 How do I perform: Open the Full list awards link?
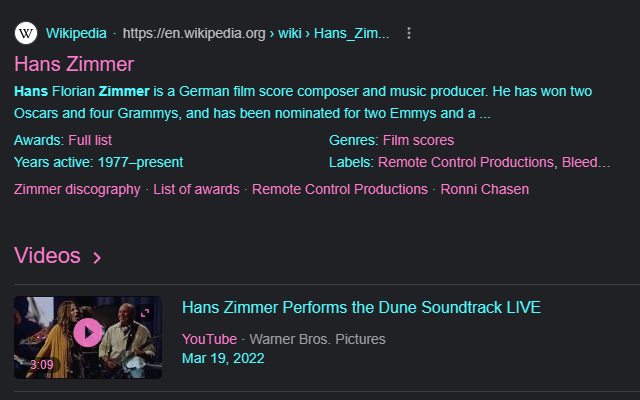tap(90, 140)
